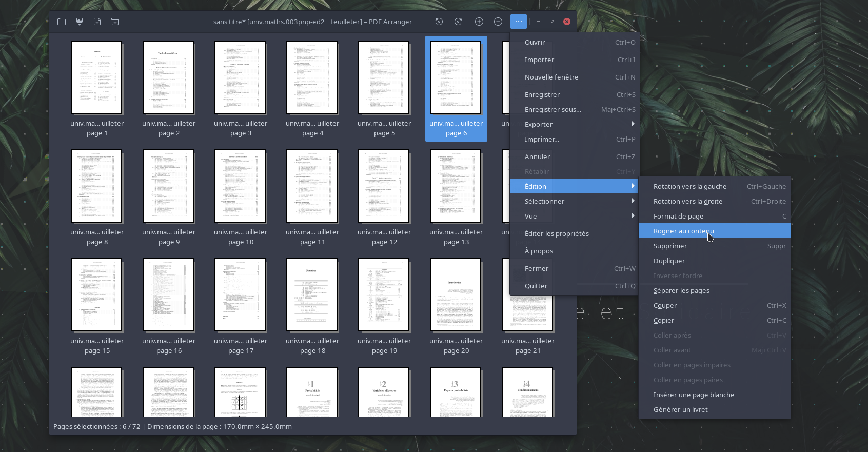Click Insérer une page blanche

tap(694, 395)
